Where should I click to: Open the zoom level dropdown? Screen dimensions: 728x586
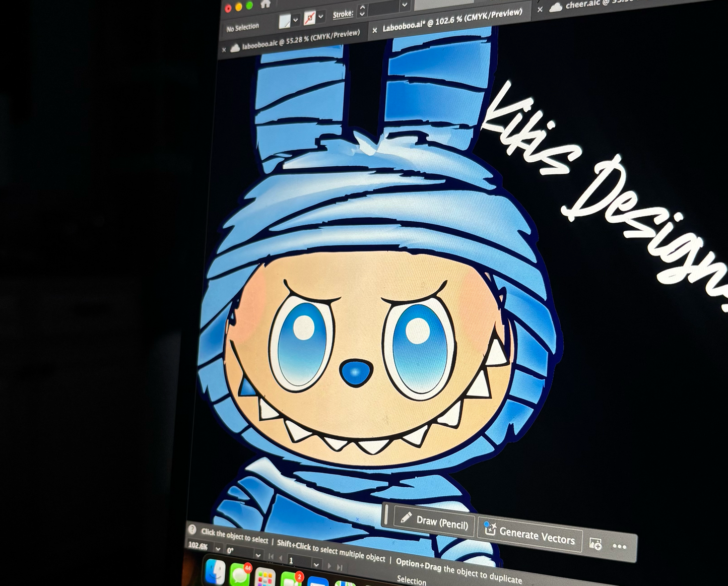click(218, 548)
